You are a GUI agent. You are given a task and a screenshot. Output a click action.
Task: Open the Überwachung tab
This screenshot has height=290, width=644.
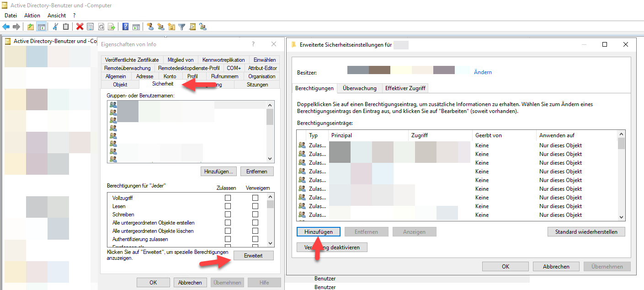tap(360, 88)
